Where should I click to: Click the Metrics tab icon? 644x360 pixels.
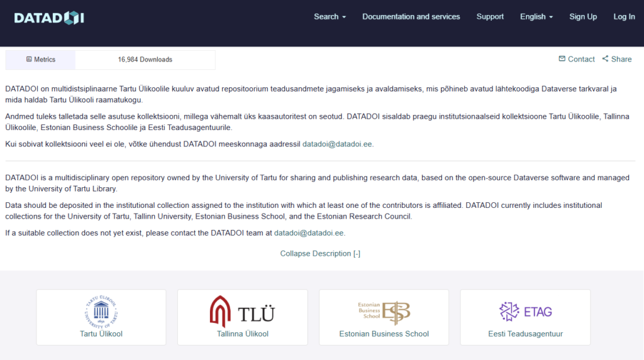coord(29,59)
